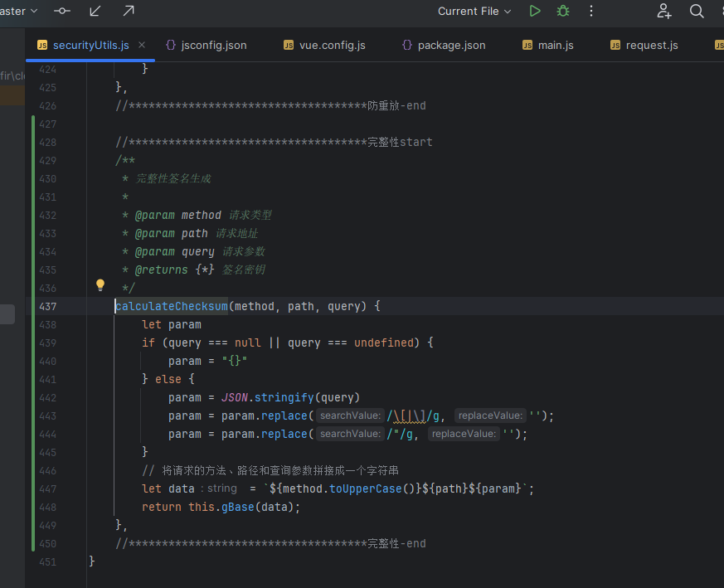Close the securityUtils.js tab
The image size is (724, 588).
point(142,45)
